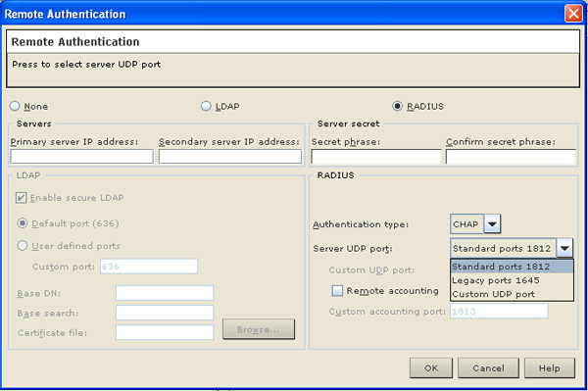588x391 pixels.
Task: Confirm settings with the OK button
Action: [x=431, y=368]
